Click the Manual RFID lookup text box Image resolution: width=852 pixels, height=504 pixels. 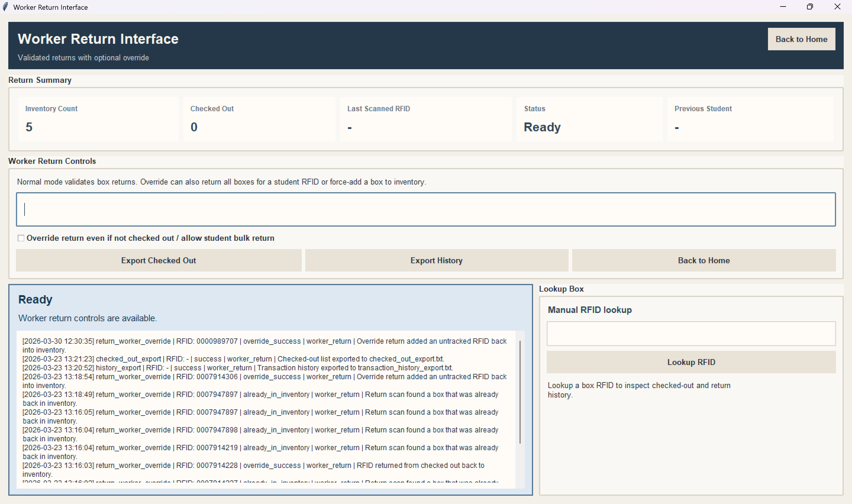[691, 334]
